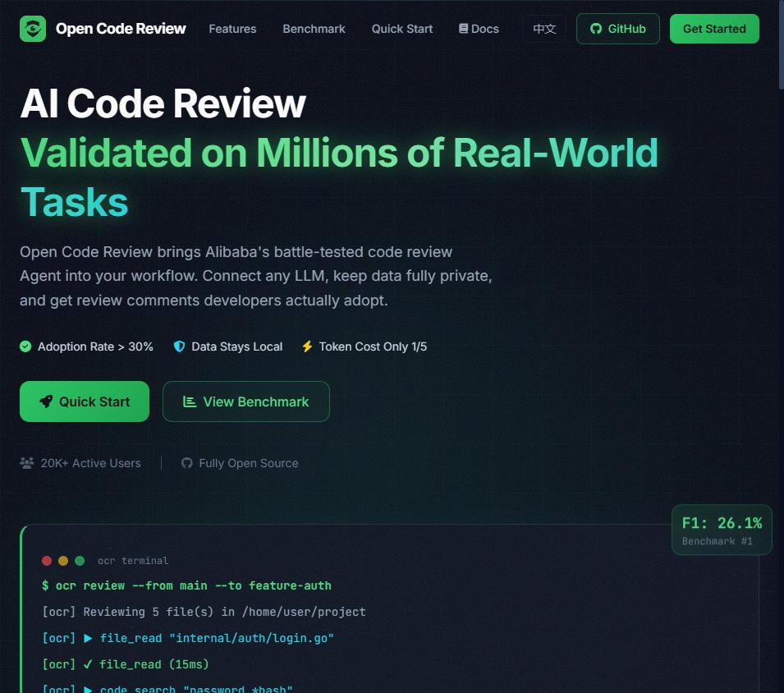Click the file_read "internal/auth/login.go" line

coord(188,638)
